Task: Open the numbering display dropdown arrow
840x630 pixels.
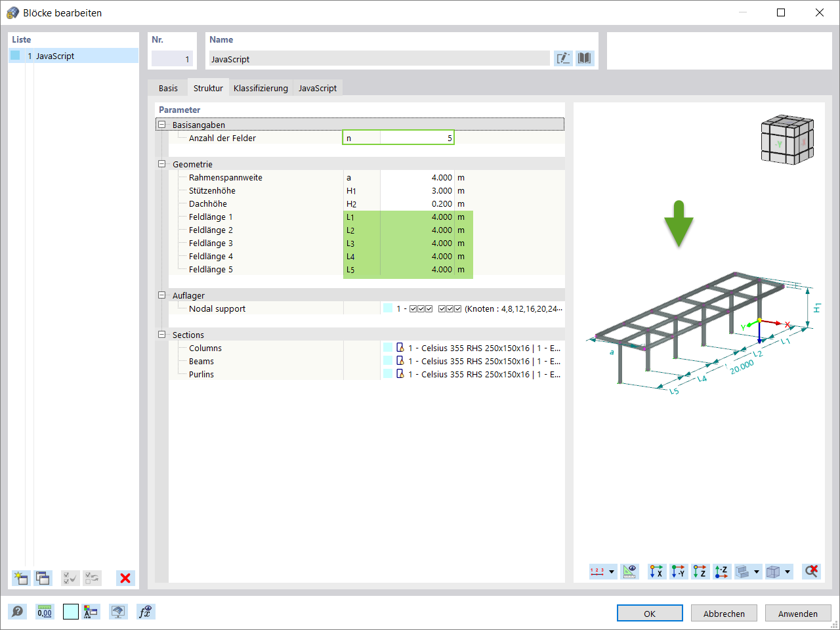Action: tap(612, 572)
